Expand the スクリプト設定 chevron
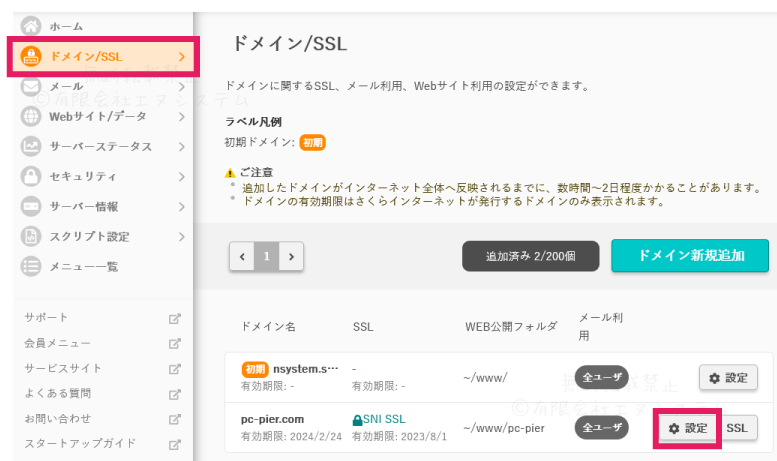Viewport: 777px width, 461px height. point(182,236)
